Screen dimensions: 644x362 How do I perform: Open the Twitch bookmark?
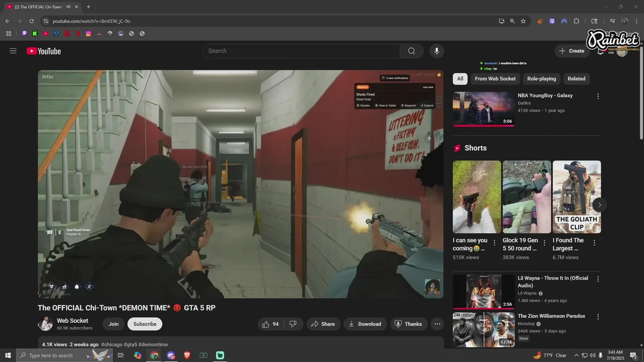click(x=24, y=34)
